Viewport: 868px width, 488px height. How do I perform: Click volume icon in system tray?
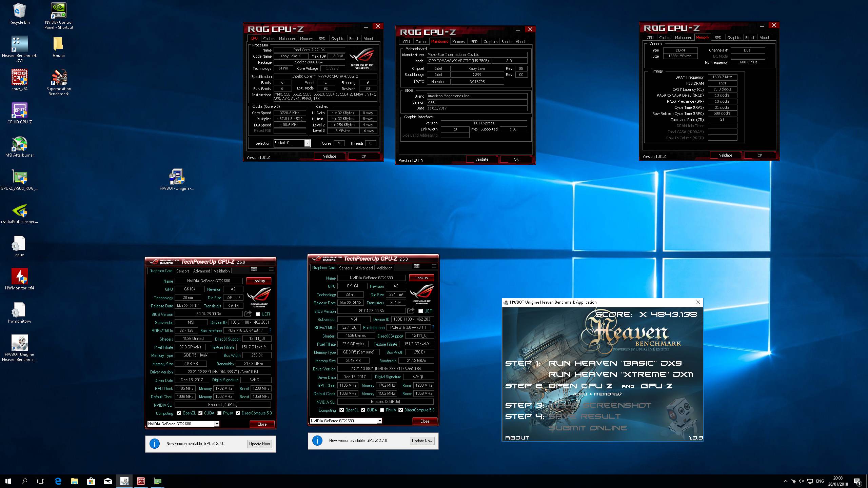802,481
